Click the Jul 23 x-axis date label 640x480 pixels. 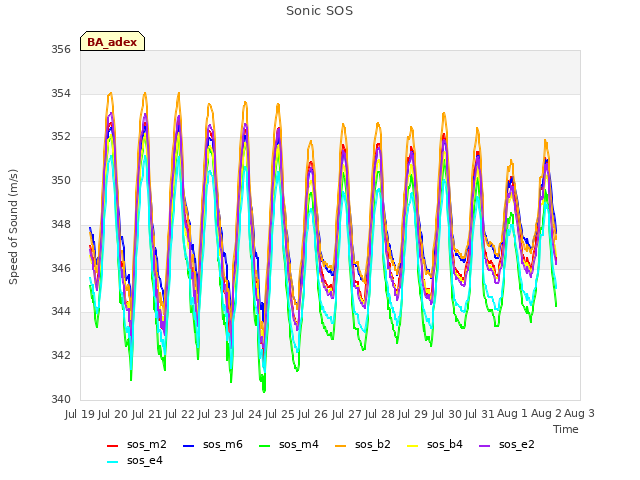[x=213, y=414]
